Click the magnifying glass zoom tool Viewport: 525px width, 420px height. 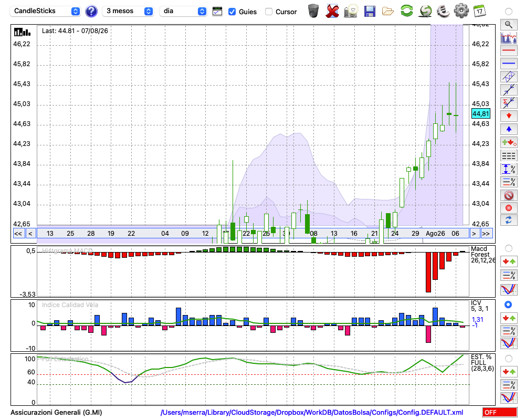[509, 25]
